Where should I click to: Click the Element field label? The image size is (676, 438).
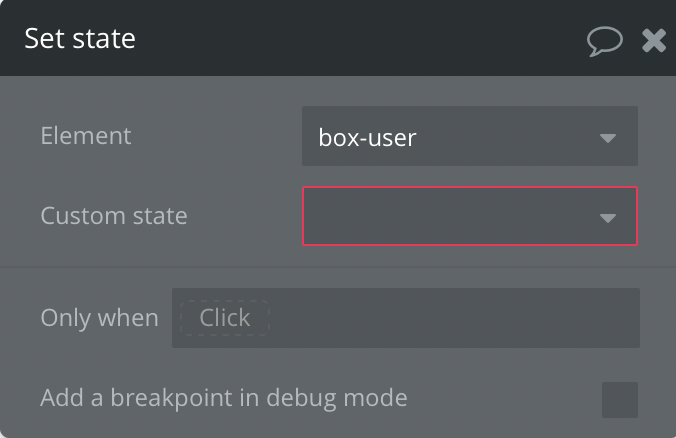(x=86, y=136)
